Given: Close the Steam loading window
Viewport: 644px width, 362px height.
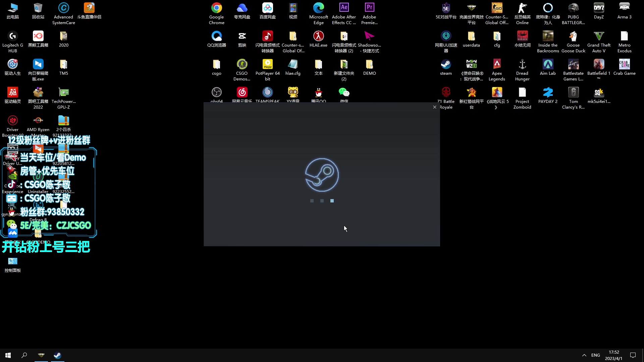Looking at the screenshot, I should 435,107.
